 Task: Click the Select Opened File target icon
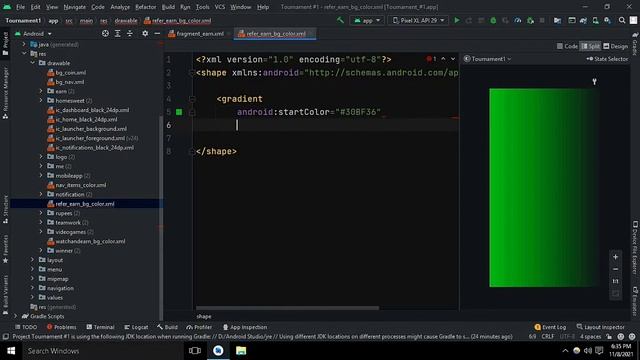click(105, 33)
